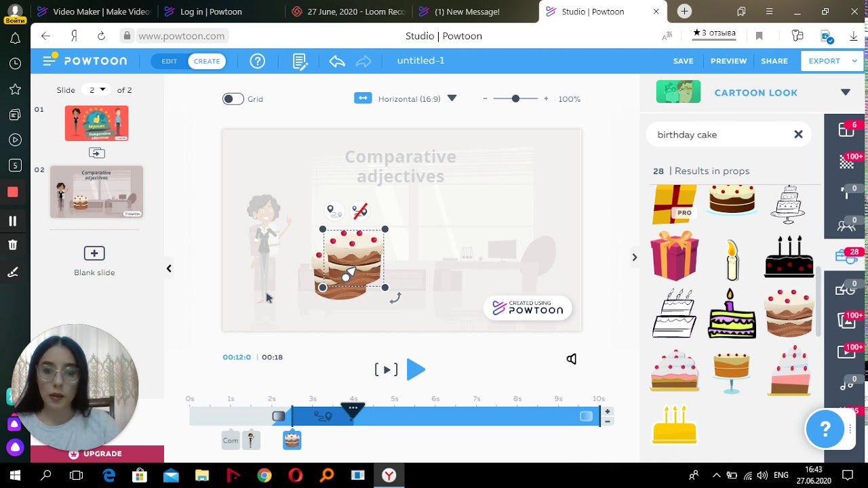Expand the CARTOON LOOK style dropdown
This screenshot has width=868, height=488.
pos(845,93)
